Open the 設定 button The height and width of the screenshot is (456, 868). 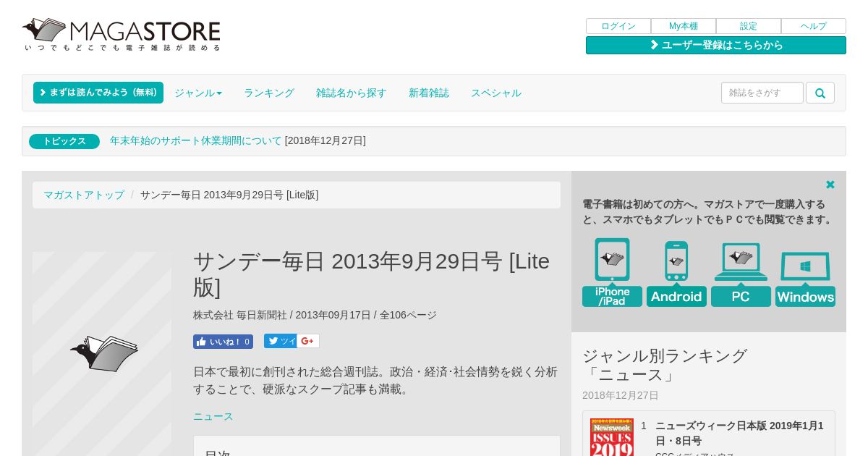pyautogui.click(x=749, y=26)
